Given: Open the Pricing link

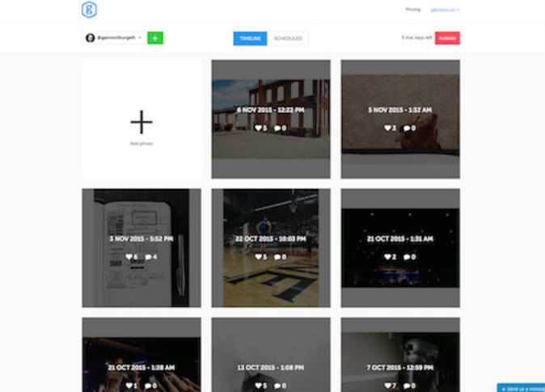Looking at the screenshot, I should pos(412,10).
